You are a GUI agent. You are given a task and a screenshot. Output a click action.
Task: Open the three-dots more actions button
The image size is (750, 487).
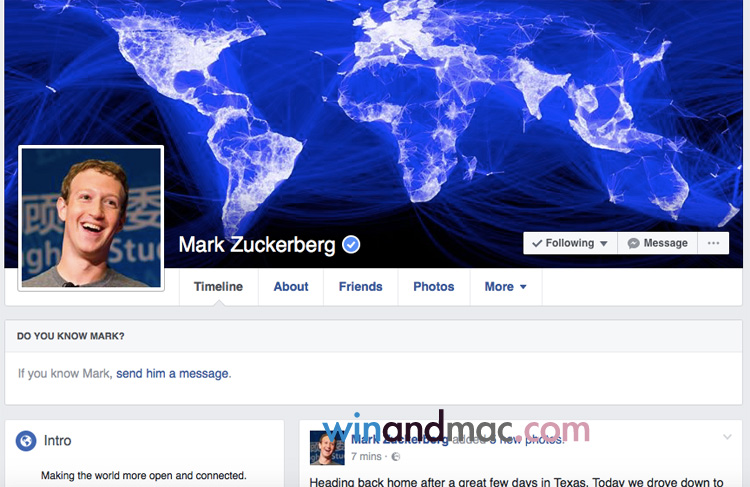click(x=713, y=243)
